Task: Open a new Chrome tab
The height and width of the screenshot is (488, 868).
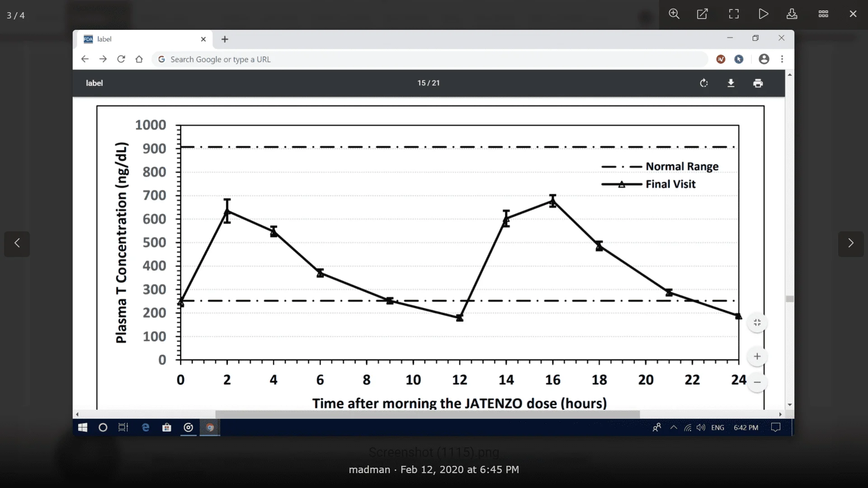Action: pyautogui.click(x=225, y=39)
